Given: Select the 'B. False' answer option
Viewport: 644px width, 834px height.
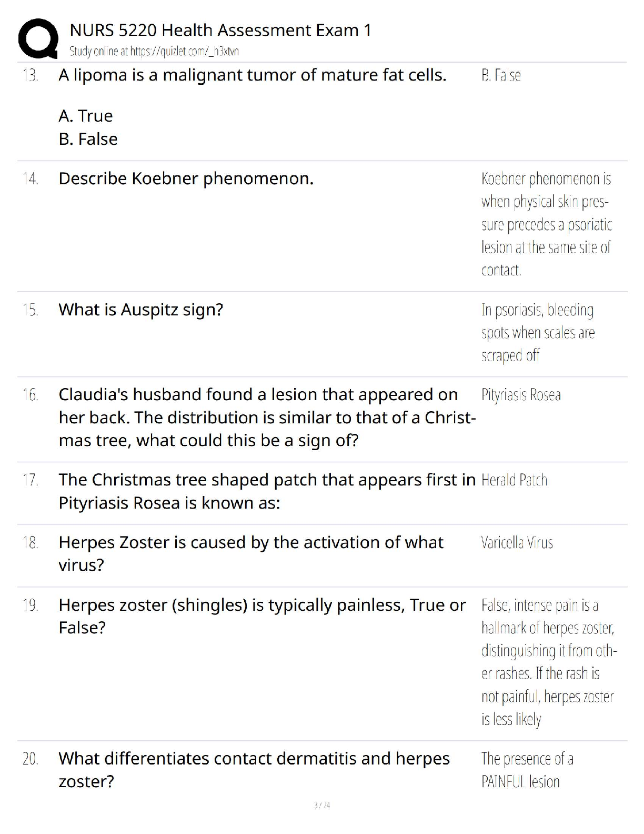Looking at the screenshot, I should [88, 139].
